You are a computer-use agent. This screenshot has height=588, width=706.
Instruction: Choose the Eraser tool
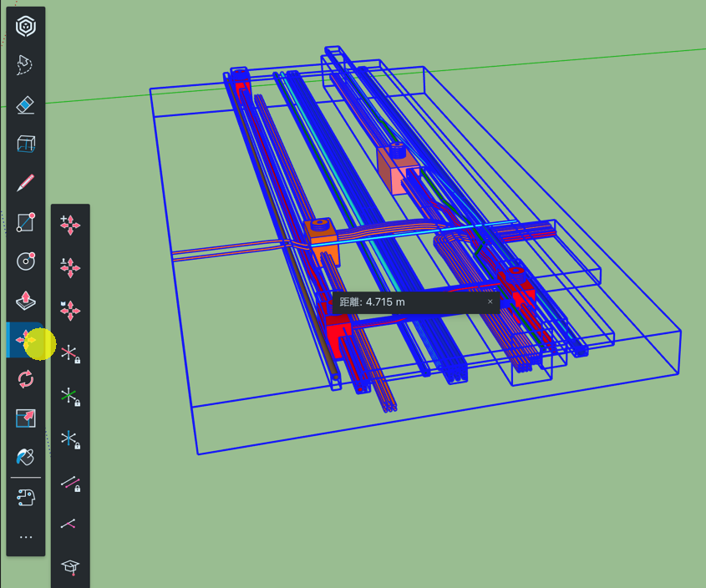[x=26, y=104]
